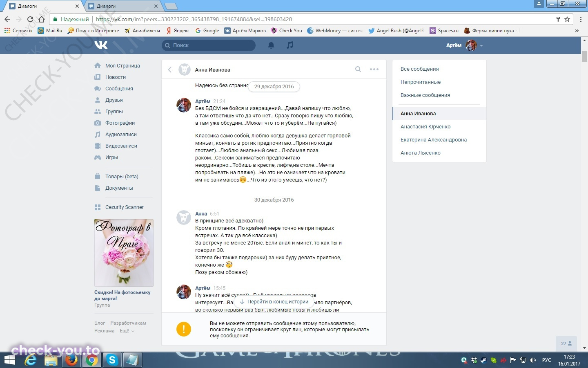This screenshot has height=368, width=588.
Task: Show Важные сообщения filter
Action: pyautogui.click(x=425, y=95)
